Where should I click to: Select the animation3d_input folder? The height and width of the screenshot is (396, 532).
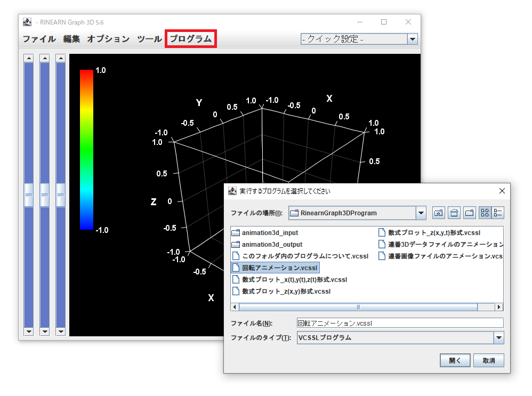click(x=265, y=233)
